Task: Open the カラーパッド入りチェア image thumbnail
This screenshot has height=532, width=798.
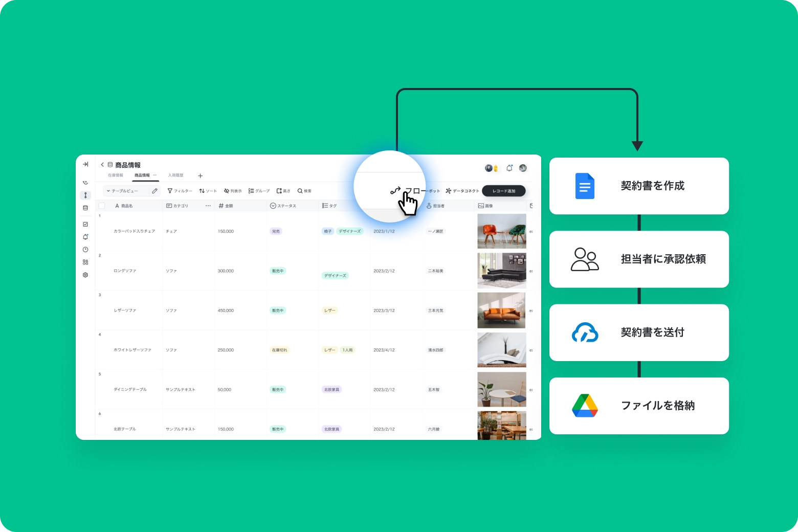Action: point(501,231)
